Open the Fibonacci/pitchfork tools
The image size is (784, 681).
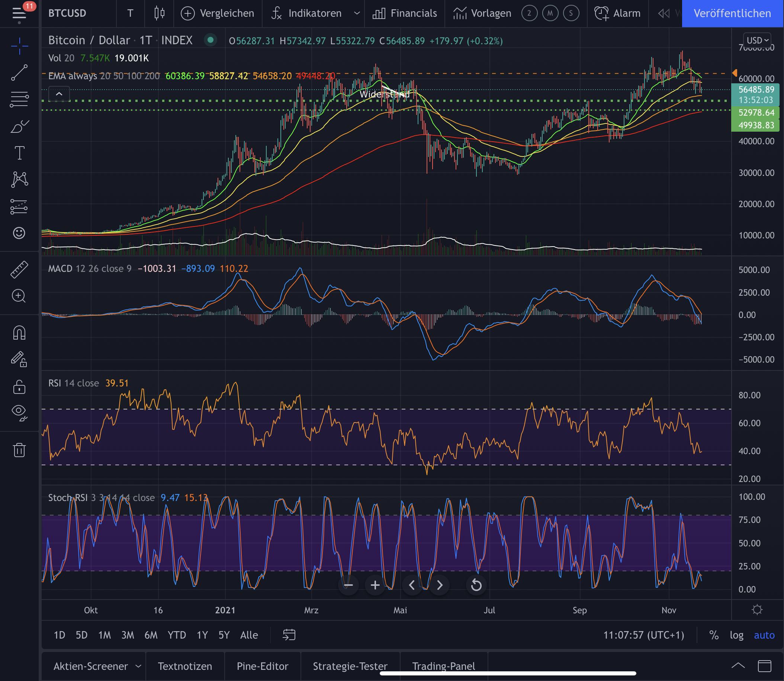point(19,99)
